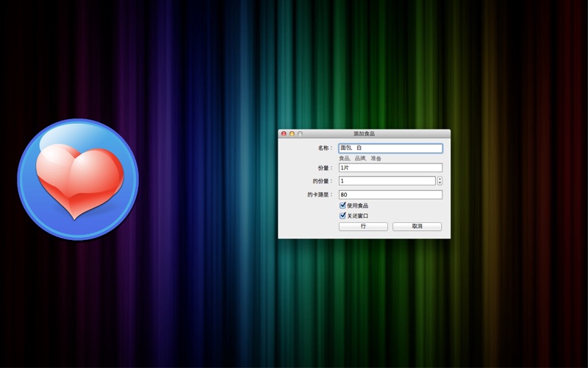Screen dimensions: 588x368
Task: Click the red heart app logo
Action: pyautogui.click(x=78, y=179)
